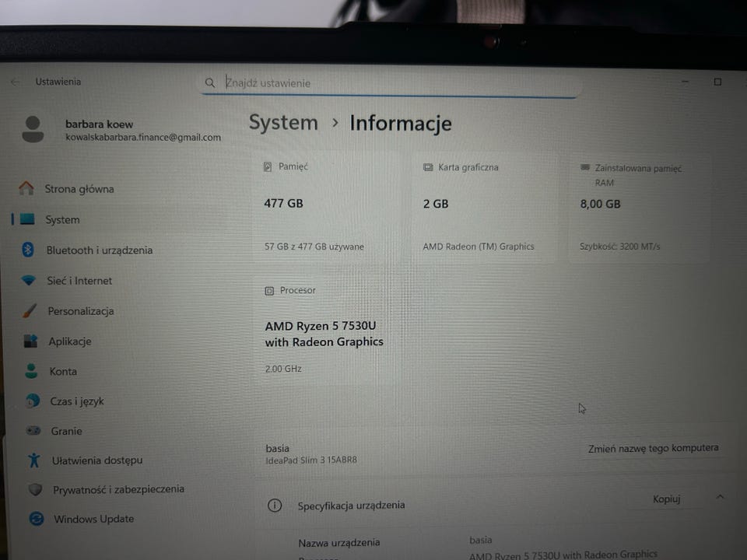747x560 pixels.
Task: Click AMD Ryzen 5 7530U processor name
Action: (x=324, y=334)
